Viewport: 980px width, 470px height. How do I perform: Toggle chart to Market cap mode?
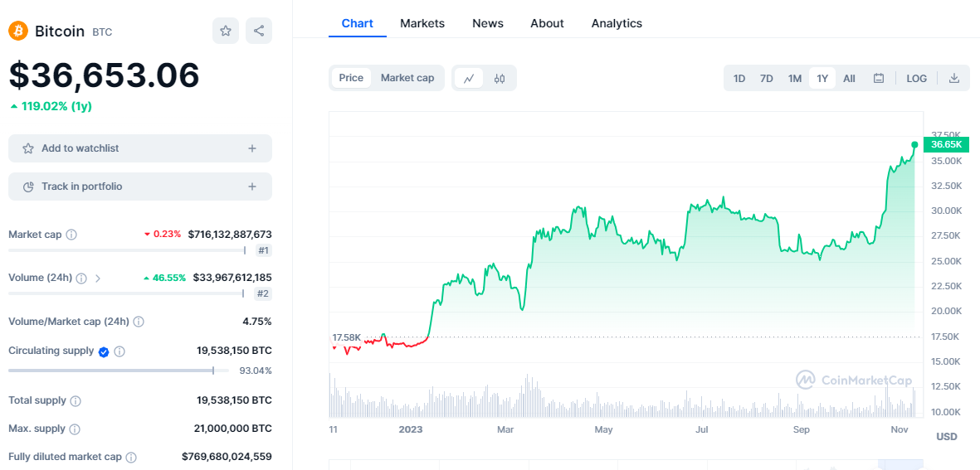407,78
